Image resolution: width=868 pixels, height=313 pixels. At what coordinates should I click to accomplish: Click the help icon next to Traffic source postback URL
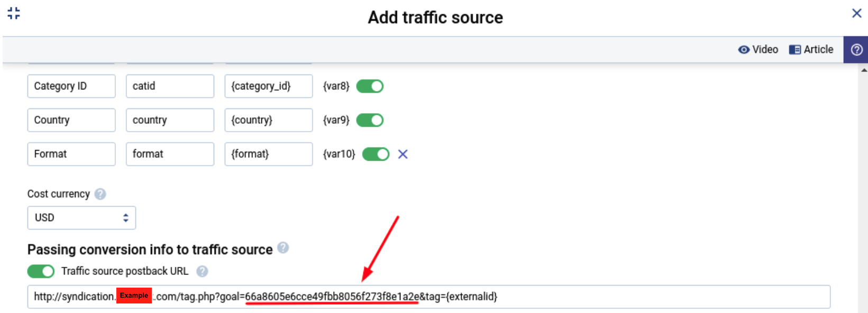[x=202, y=271]
